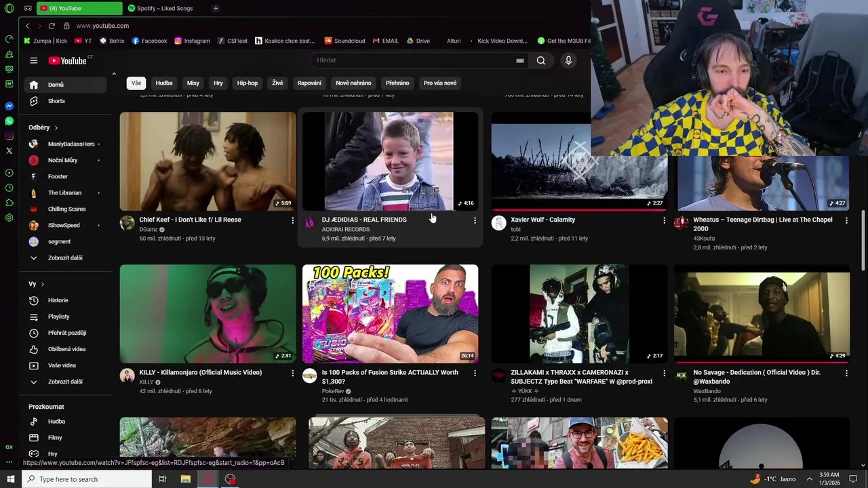Click the Windows Start button
The height and width of the screenshot is (488, 868).
(10, 479)
